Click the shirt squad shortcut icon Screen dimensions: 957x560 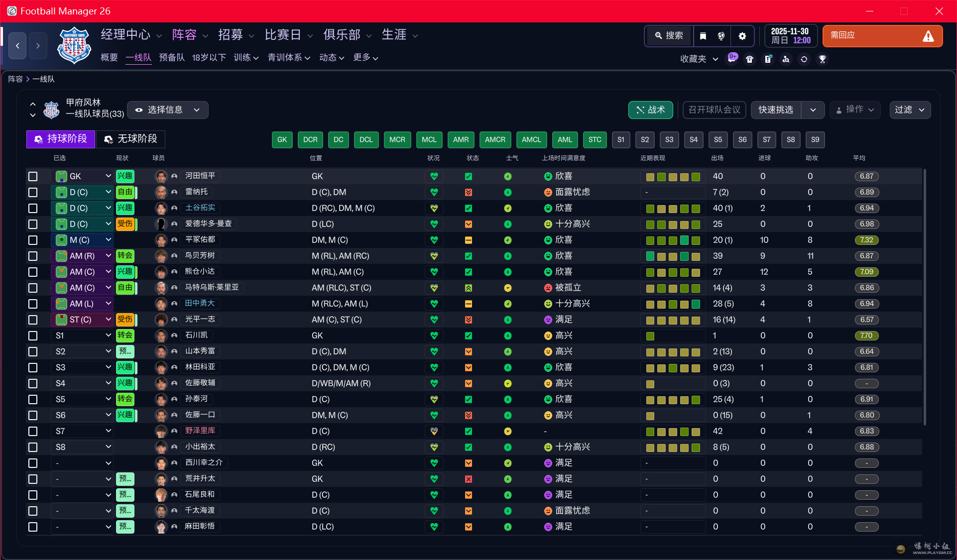click(x=749, y=59)
